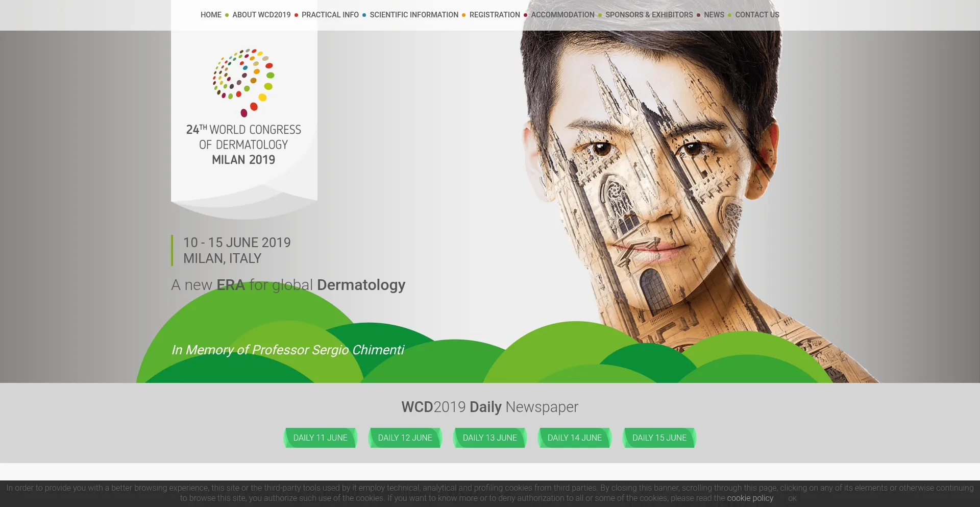Select SCIENTIFIC INFORMATION in navigation
The image size is (980, 507).
(x=414, y=15)
